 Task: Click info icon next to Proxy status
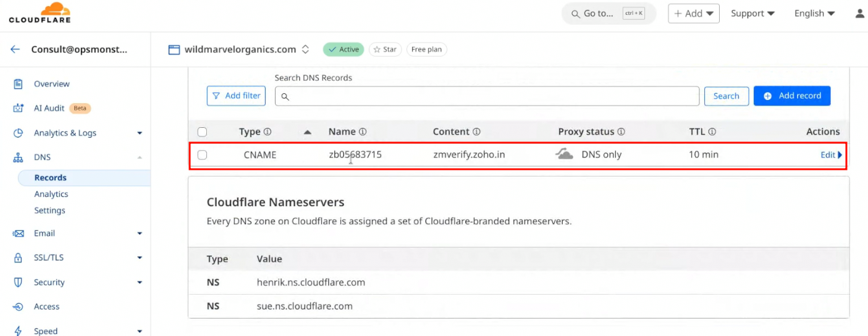click(x=622, y=132)
